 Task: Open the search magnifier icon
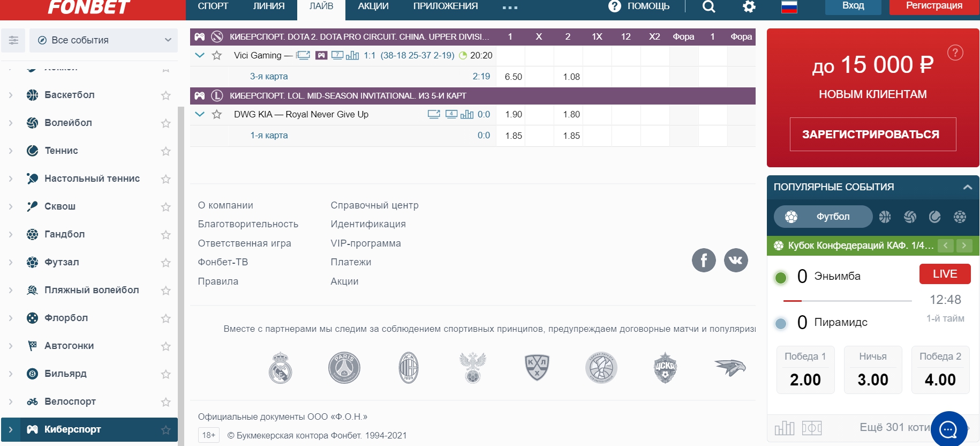(x=708, y=6)
